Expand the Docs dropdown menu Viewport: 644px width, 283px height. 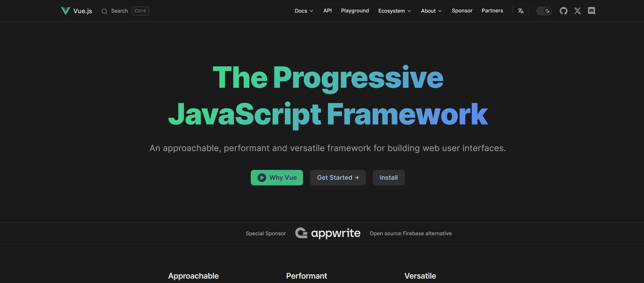304,11
